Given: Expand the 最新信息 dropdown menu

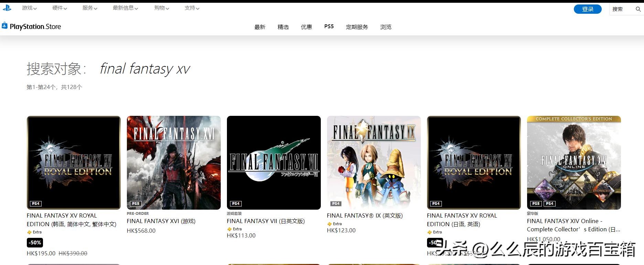Looking at the screenshot, I should coord(125,8).
